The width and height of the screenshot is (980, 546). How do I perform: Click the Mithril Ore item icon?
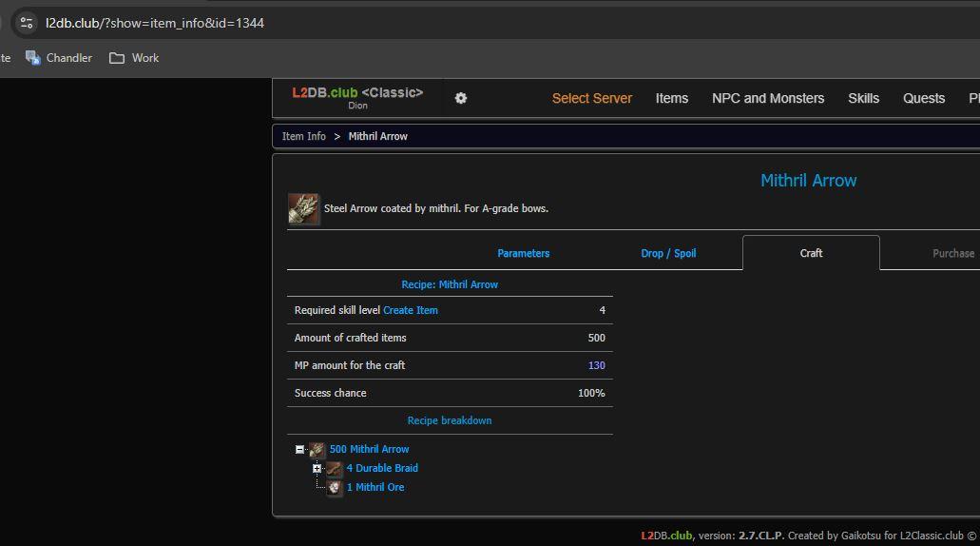coord(335,488)
